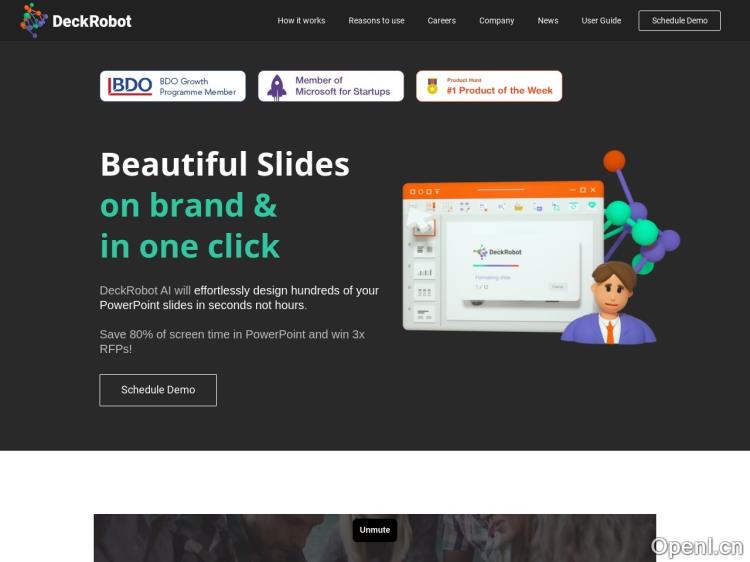Click the DeckRobot illustration window
Image resolution: width=750 pixels, height=562 pixels.
(x=503, y=256)
